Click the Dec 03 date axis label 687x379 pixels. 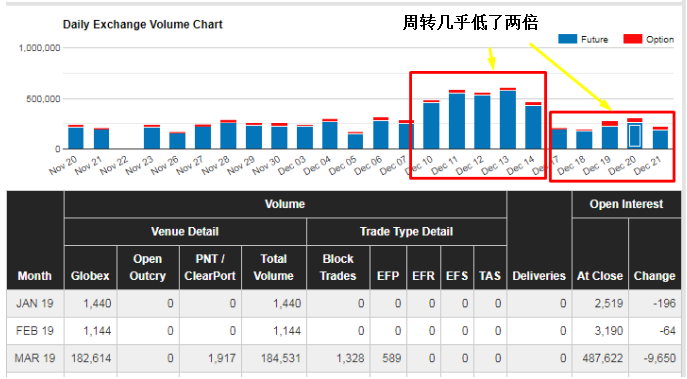pos(292,165)
